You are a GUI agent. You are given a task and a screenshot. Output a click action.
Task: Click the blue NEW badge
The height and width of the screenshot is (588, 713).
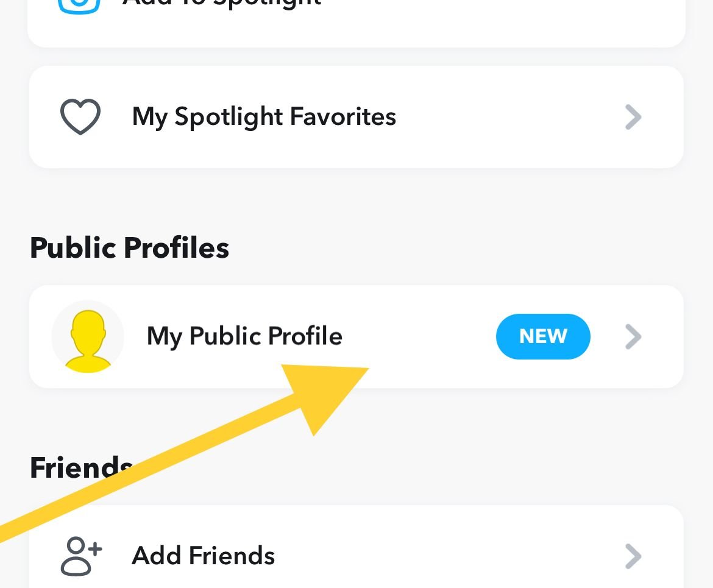[543, 336]
